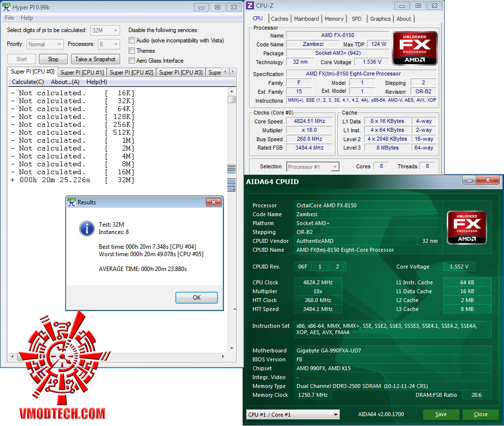Click the Hyper PI app icon in title bar
The width and height of the screenshot is (504, 426).
pos(6,7)
